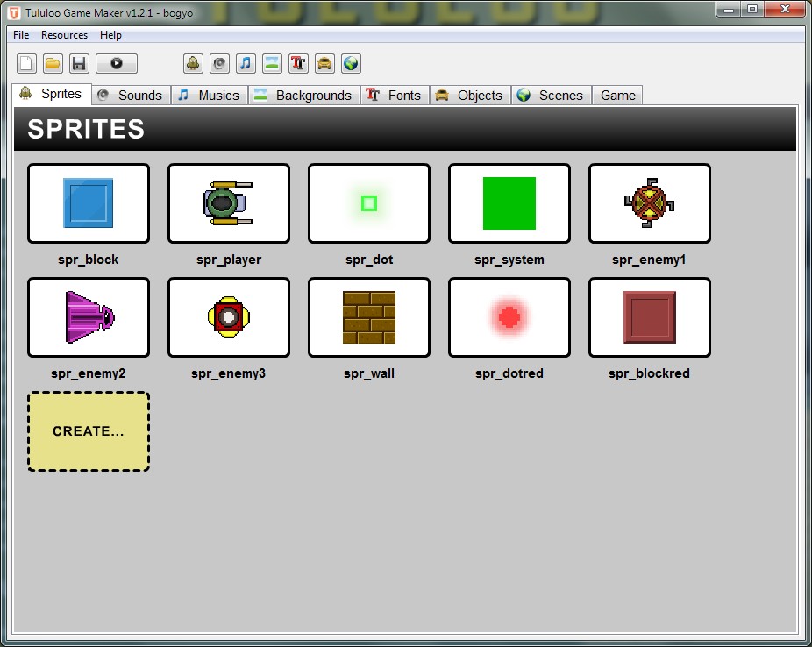The image size is (812, 647).
Task: Open Objects via the toolbar icon
Action: tap(324, 62)
